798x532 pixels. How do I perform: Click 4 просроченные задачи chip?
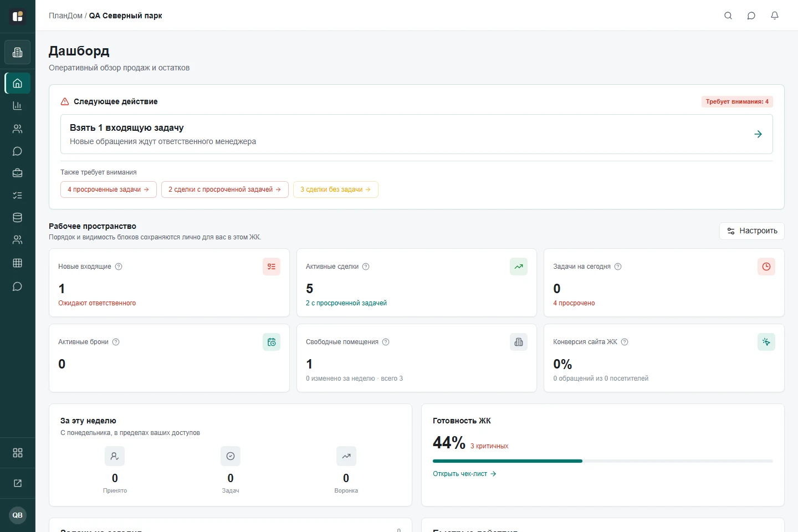(109, 190)
